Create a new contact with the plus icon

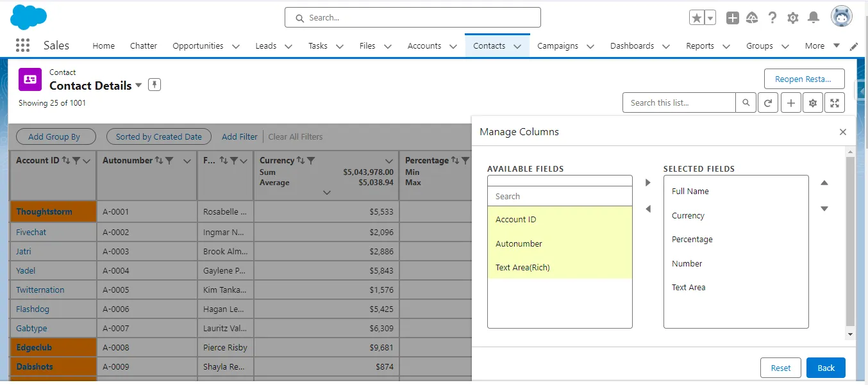tap(790, 102)
